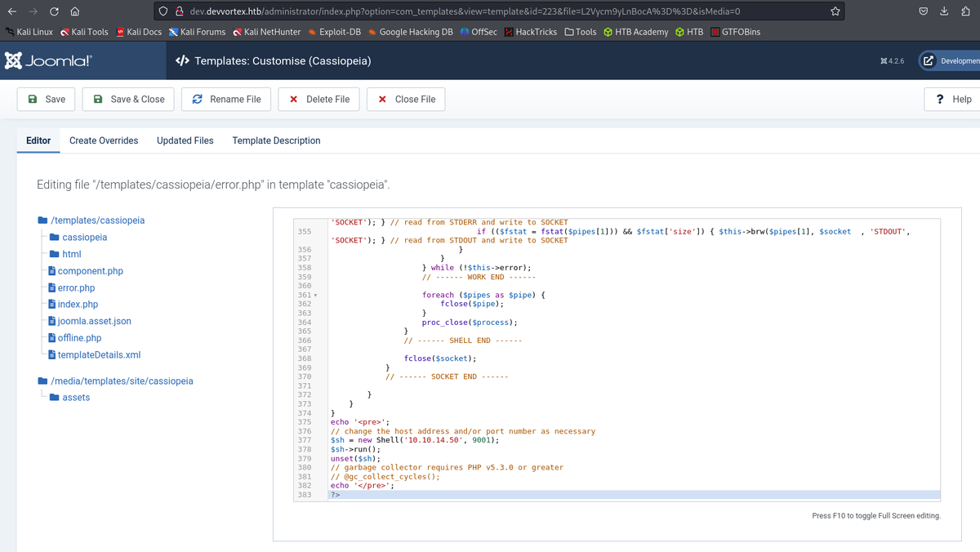Open the Template Description tab
Image resolution: width=980 pixels, height=552 pixels.
point(276,140)
